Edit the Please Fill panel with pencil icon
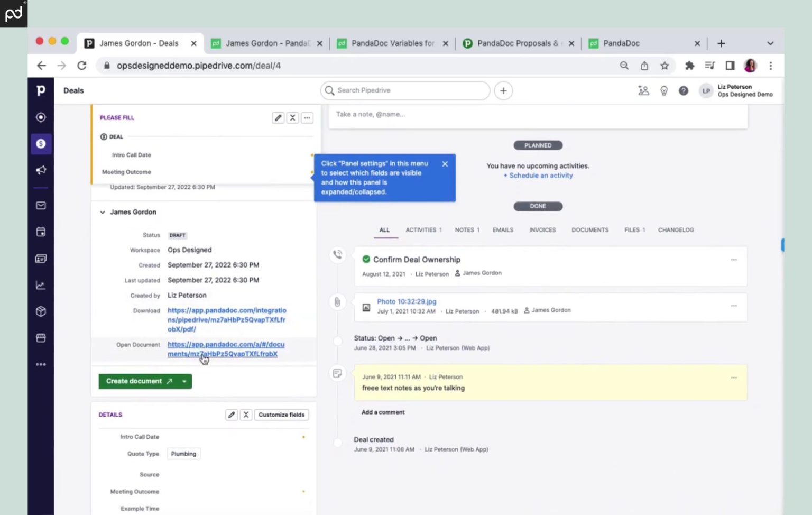This screenshot has height=515, width=812. point(278,118)
